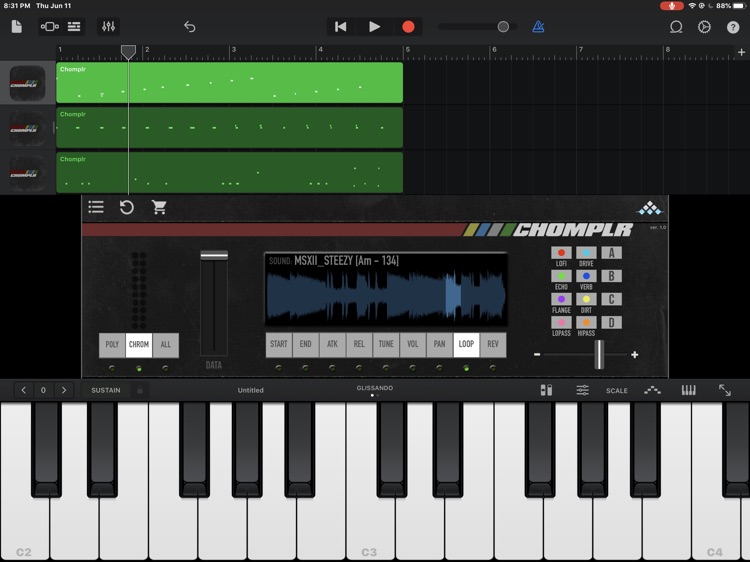Open Chomplr preset list menu
This screenshot has height=562, width=750.
96,207
